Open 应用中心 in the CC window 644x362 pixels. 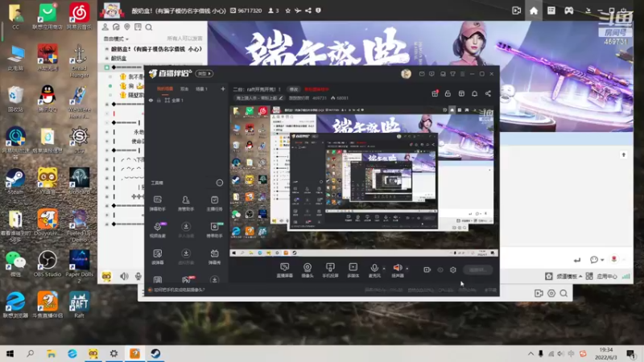point(607,276)
